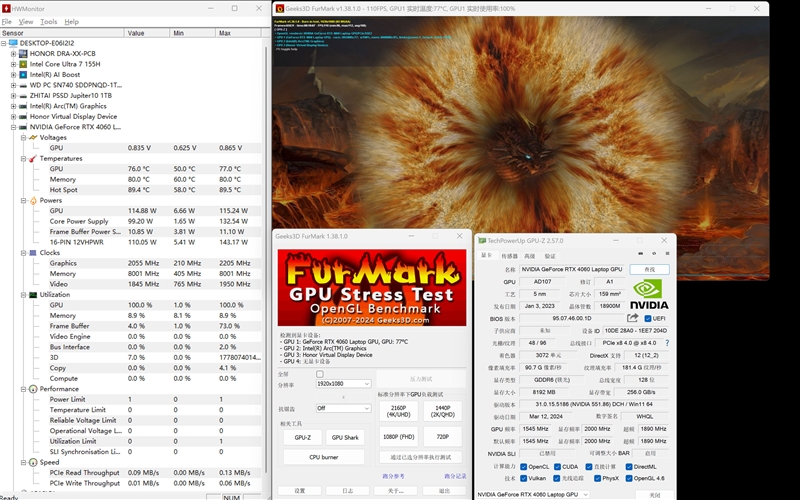Click the Intel Core Ultra 7 155H CPU icon
The image size is (800, 500).
(x=23, y=64)
